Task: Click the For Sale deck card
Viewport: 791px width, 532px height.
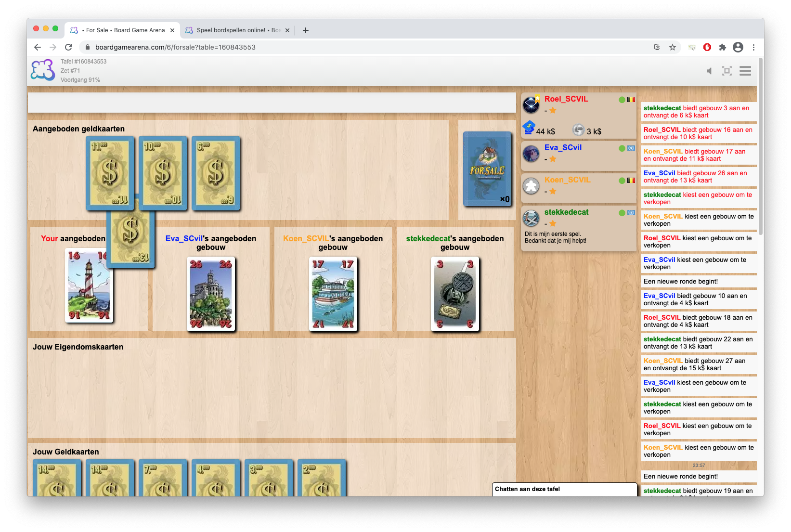Action: (487, 169)
